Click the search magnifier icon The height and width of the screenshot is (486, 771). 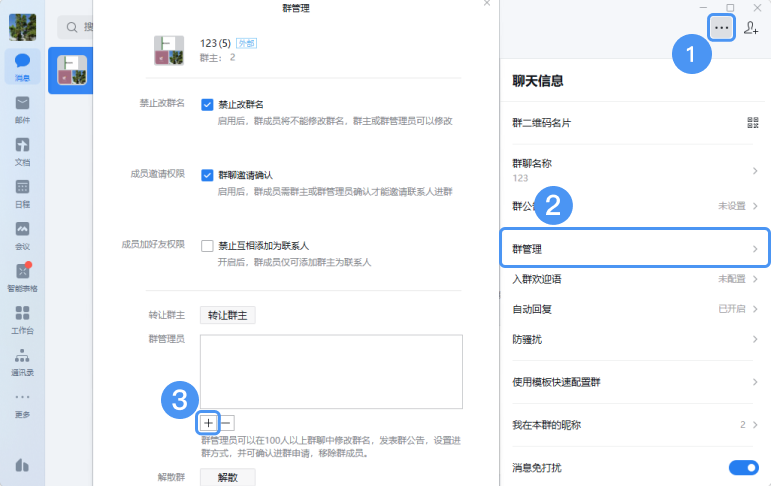72,27
